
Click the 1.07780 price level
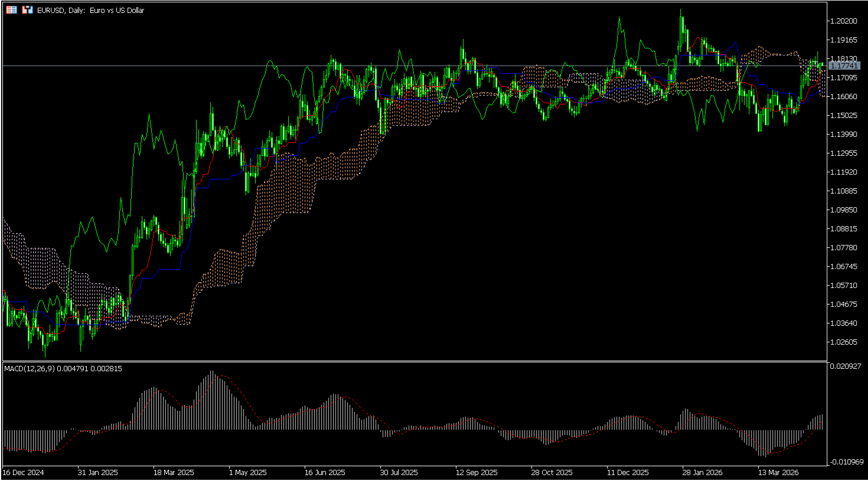(x=843, y=248)
